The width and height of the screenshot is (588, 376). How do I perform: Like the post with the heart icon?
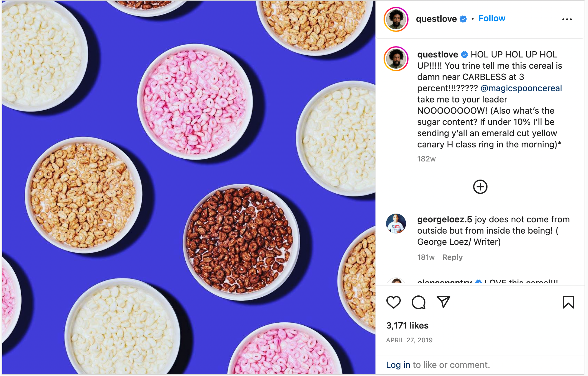coord(393,302)
